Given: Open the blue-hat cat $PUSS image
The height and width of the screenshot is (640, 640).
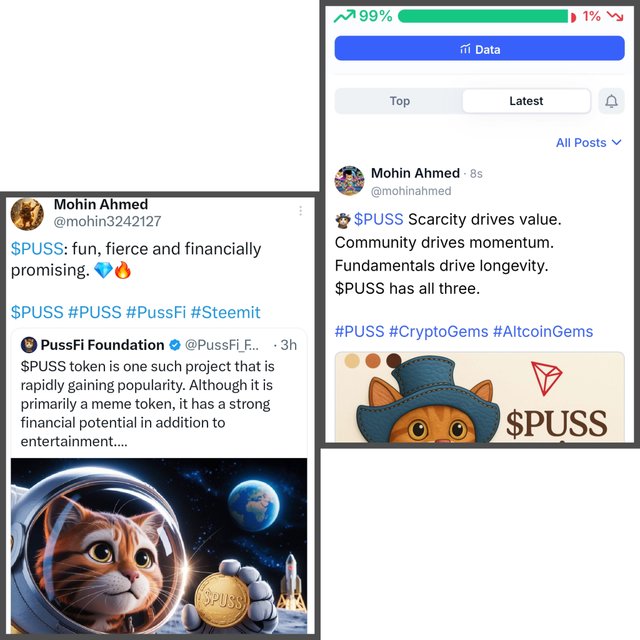Looking at the screenshot, I should click(480, 397).
